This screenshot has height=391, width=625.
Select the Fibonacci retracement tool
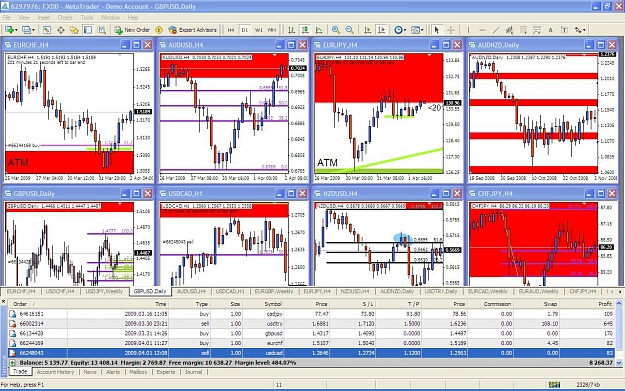pyautogui.click(x=523, y=30)
